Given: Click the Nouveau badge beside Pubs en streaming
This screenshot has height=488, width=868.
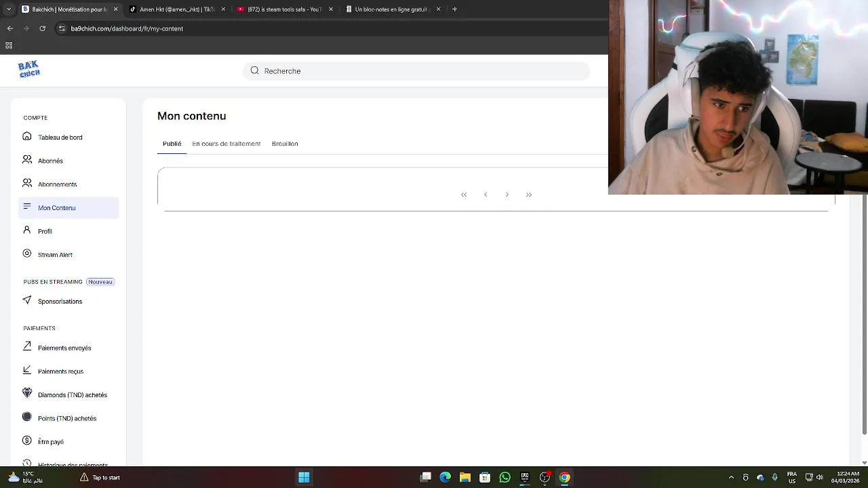Looking at the screenshot, I should (100, 282).
